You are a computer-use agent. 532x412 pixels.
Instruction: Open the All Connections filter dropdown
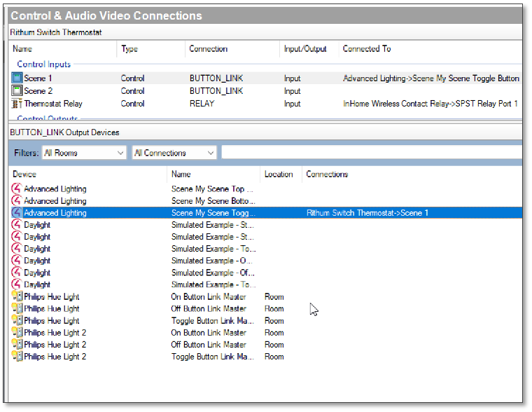point(174,153)
